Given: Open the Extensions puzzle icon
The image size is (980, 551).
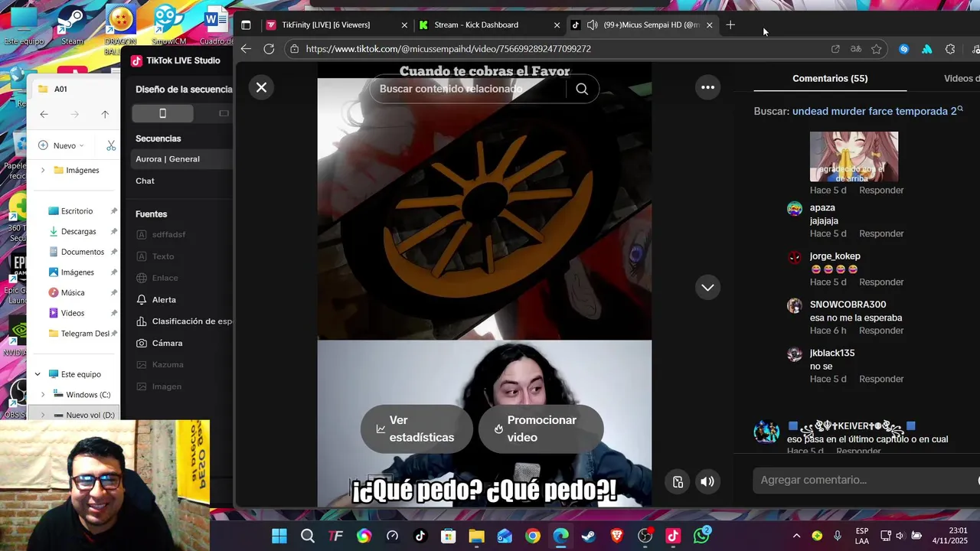Looking at the screenshot, I should (950, 49).
